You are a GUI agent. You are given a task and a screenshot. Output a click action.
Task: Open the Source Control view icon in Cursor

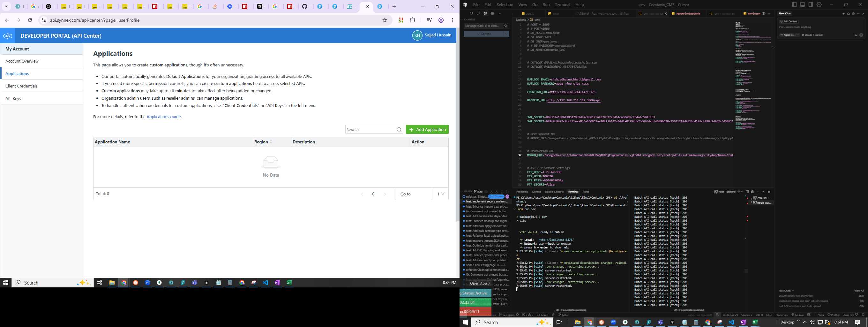coord(485,13)
